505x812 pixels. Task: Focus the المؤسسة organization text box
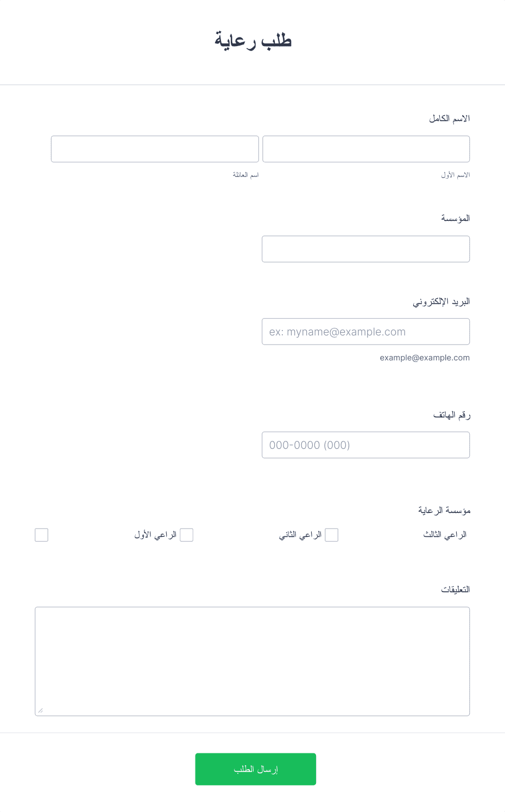366,249
